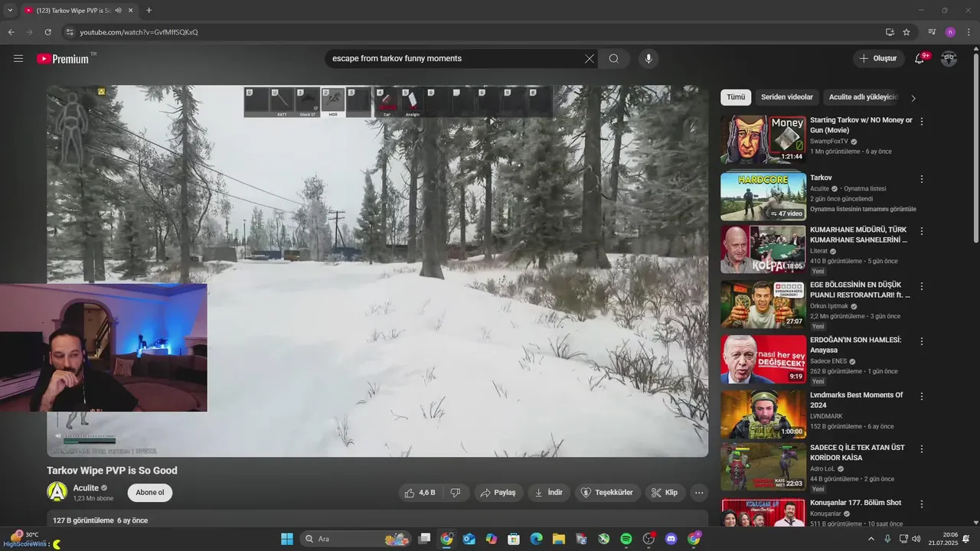Screen dimensions: 980x551
Task: Open a new browser tab
Action: click(x=149, y=11)
